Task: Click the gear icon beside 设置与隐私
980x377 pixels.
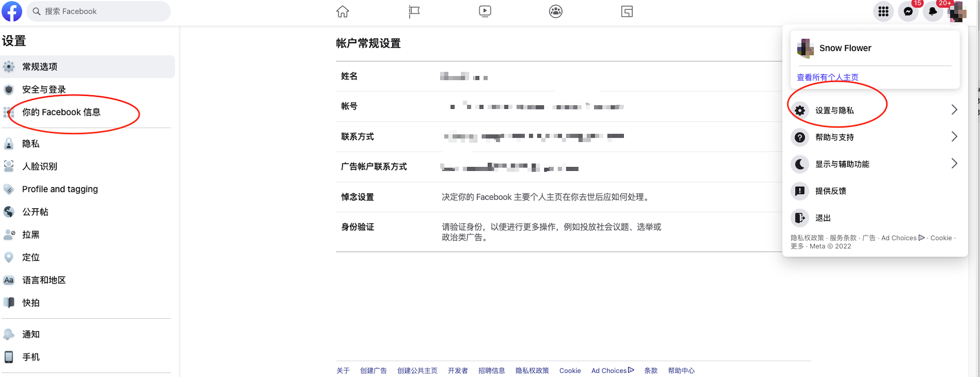Action: click(x=800, y=110)
